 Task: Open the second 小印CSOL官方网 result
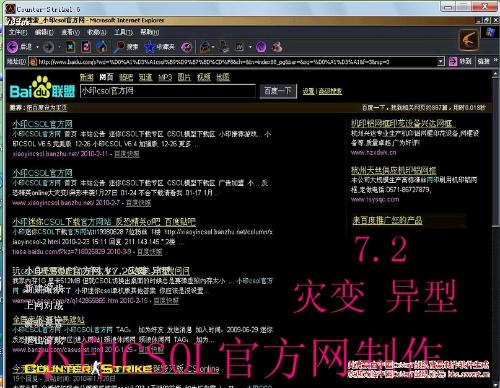43,173
